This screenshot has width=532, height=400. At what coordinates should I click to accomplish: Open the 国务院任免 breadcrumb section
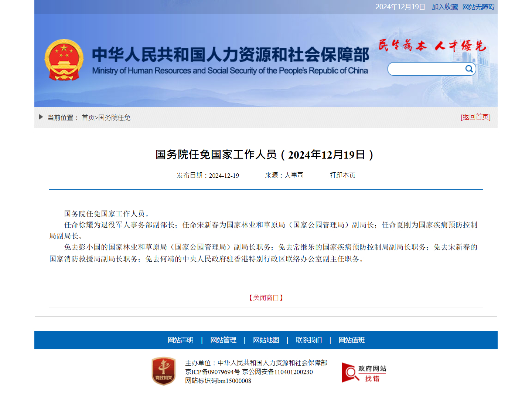[115, 118]
